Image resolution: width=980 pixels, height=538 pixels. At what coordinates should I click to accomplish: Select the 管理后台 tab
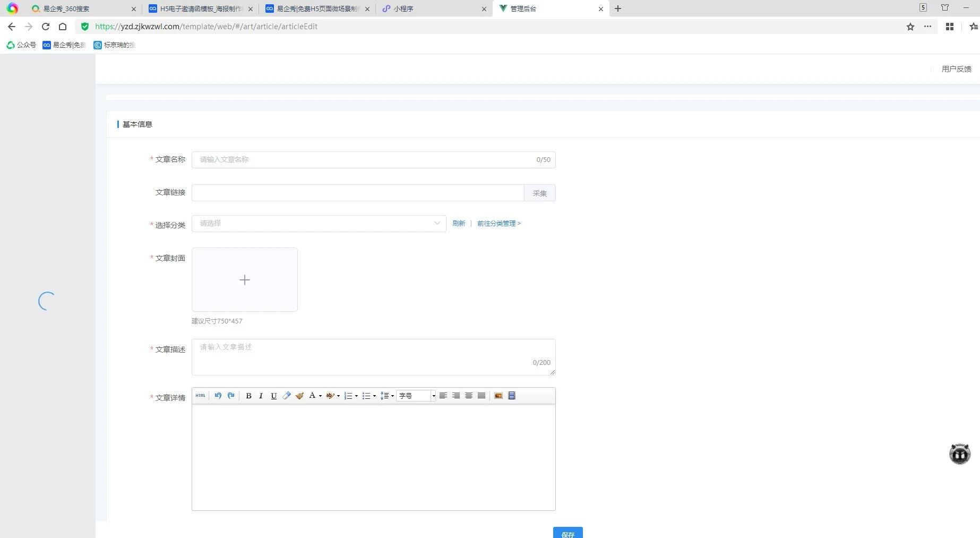click(551, 8)
